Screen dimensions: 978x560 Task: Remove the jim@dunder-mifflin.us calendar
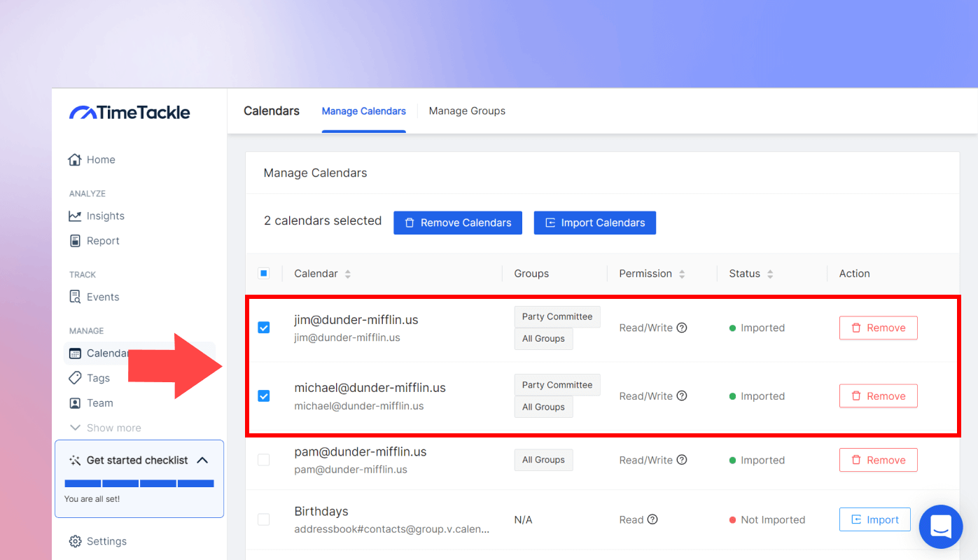(x=879, y=328)
